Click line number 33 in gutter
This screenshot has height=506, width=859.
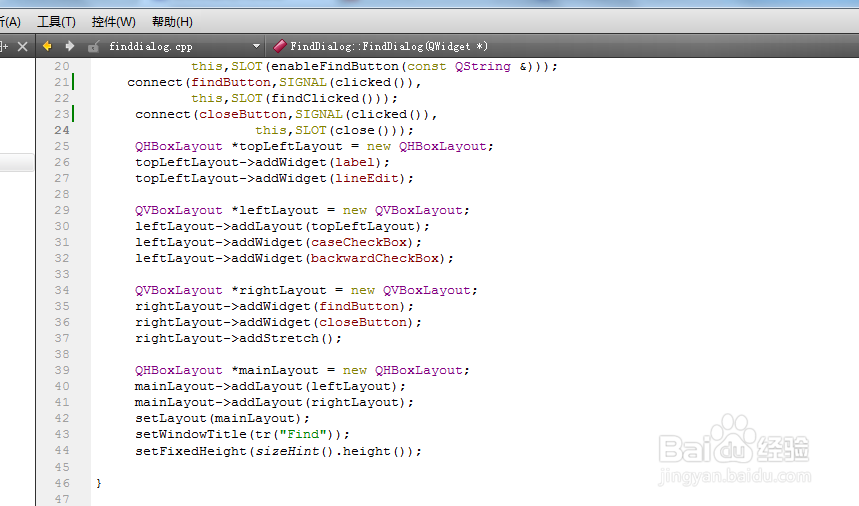(x=62, y=274)
